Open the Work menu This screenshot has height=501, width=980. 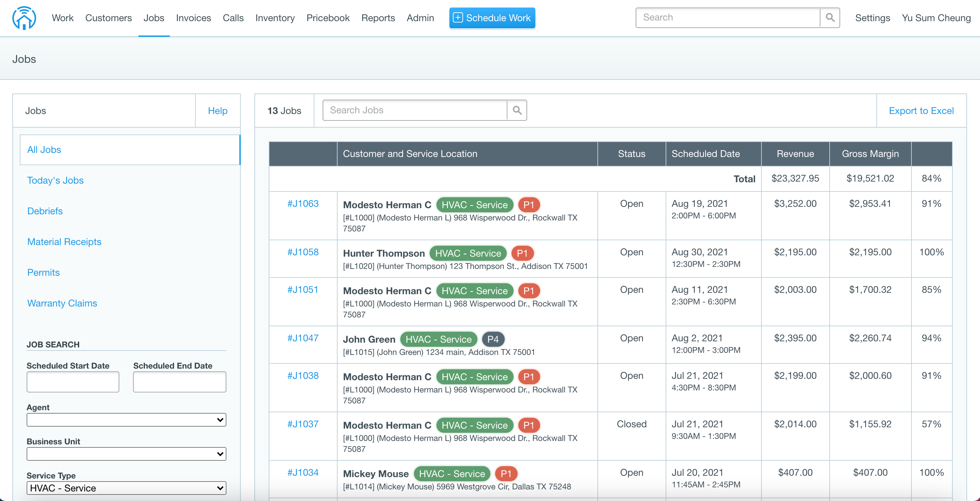[x=62, y=18]
